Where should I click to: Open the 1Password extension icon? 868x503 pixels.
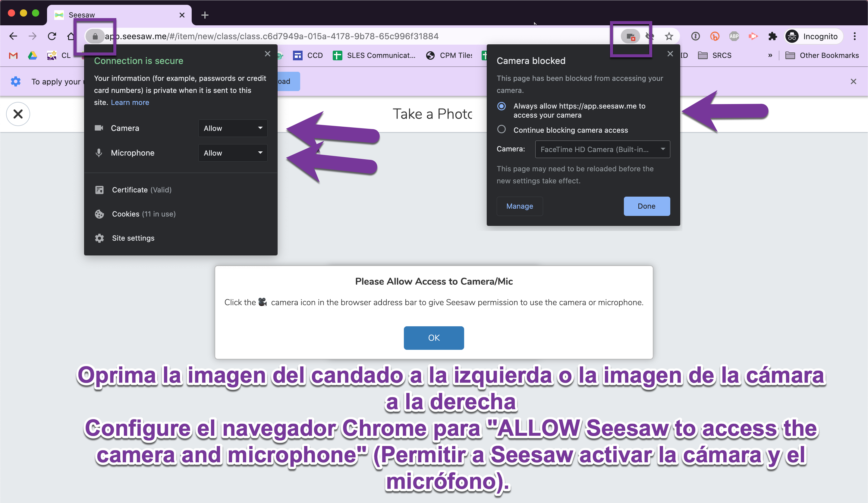[x=695, y=36]
